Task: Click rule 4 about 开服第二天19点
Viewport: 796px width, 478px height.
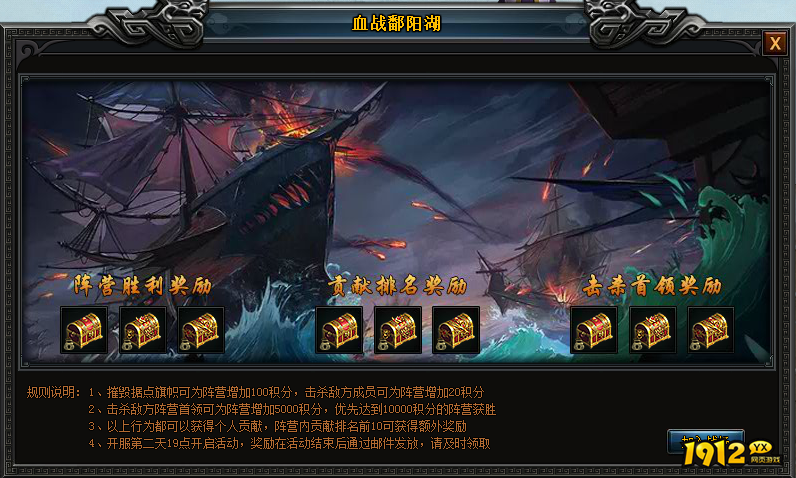Action: tap(289, 443)
